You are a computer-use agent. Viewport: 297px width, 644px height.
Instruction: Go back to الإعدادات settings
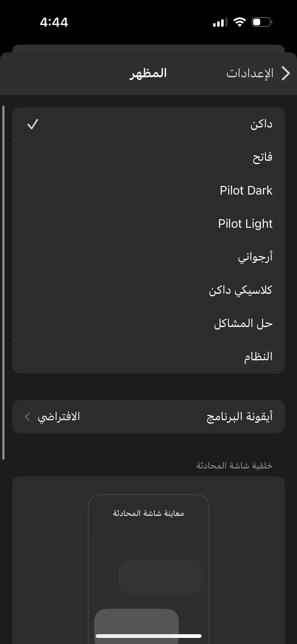pyautogui.click(x=250, y=74)
